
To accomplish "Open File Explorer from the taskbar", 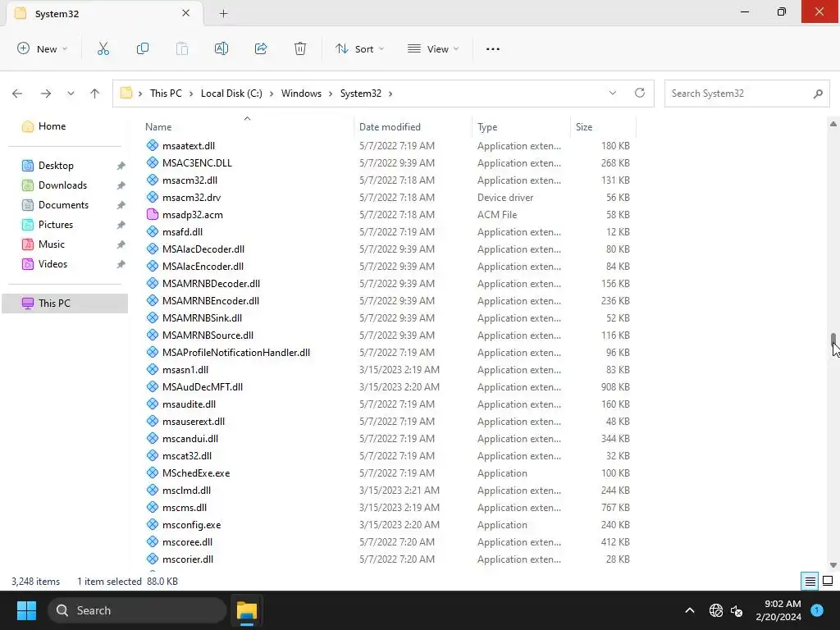I will click(247, 610).
